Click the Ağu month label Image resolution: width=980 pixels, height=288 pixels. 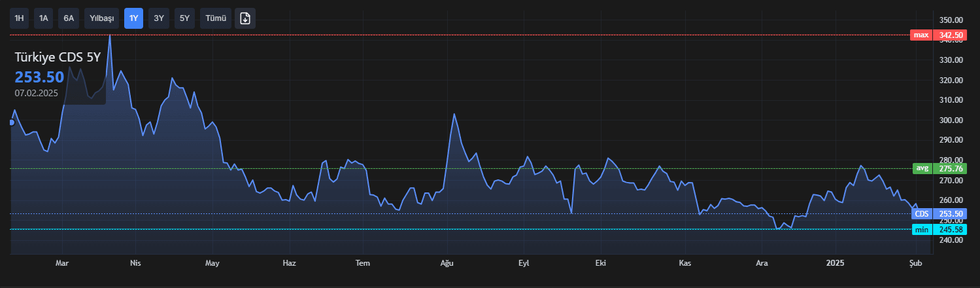447,263
